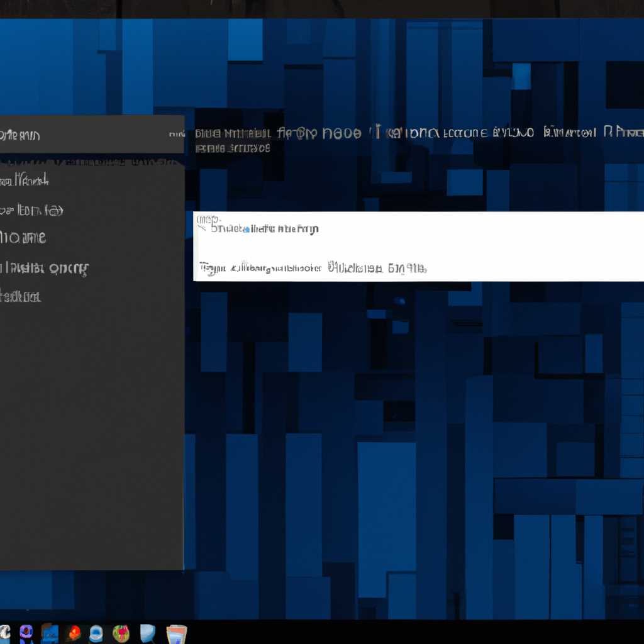
Task: Open the white letter C taskbar icon
Action: pyautogui.click(x=4, y=632)
